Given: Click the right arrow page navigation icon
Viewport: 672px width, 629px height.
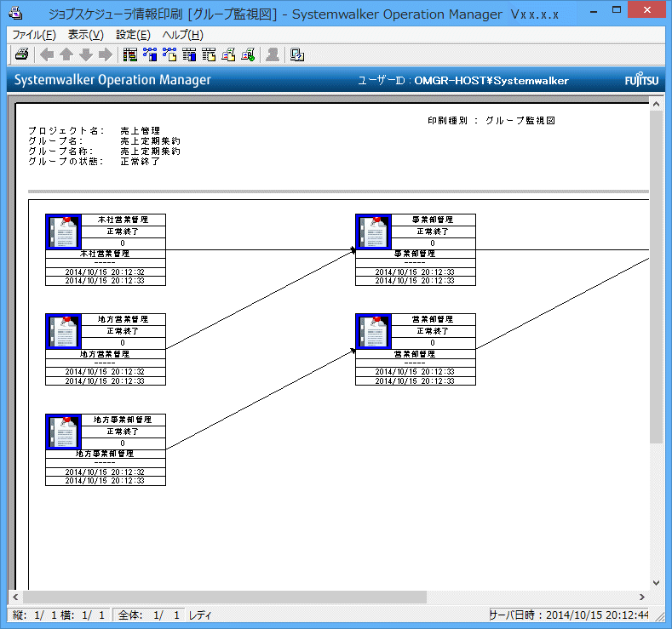Looking at the screenshot, I should tap(106, 54).
